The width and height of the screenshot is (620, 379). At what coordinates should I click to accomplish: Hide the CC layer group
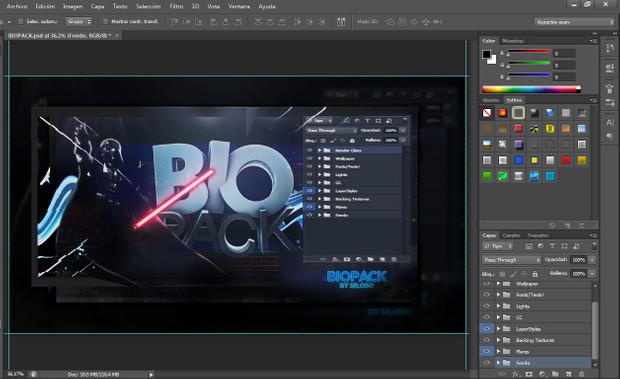(486, 317)
